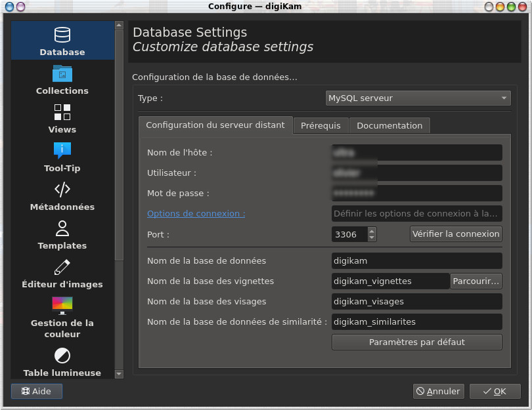The image size is (532, 410).
Task: Click the Utilisateur input field
Action: (x=417, y=173)
